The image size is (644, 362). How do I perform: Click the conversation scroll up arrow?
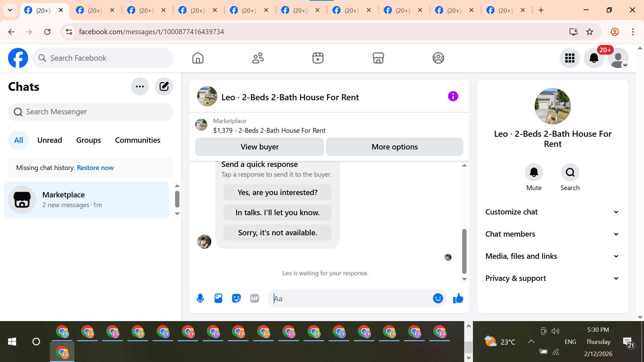pos(464,165)
